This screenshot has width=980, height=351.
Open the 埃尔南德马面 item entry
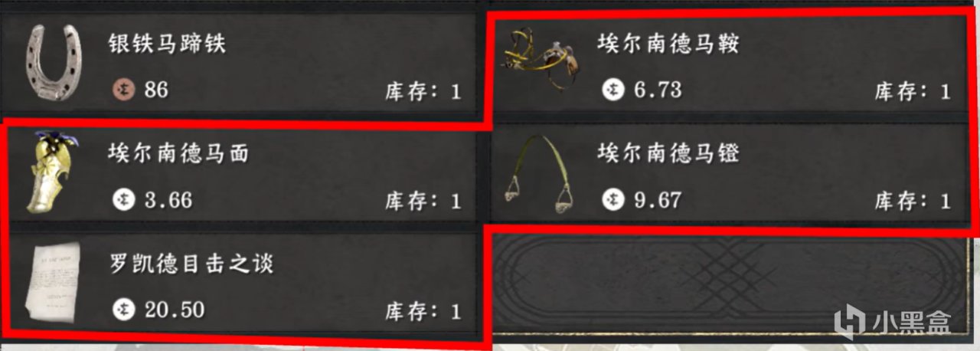point(245,174)
